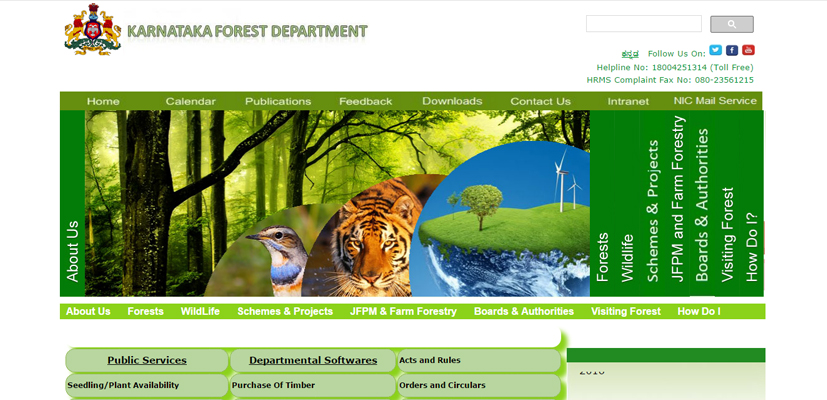Open Visiting Forest in light green bar
Viewport: 827px width, 400px height.
pyautogui.click(x=626, y=311)
